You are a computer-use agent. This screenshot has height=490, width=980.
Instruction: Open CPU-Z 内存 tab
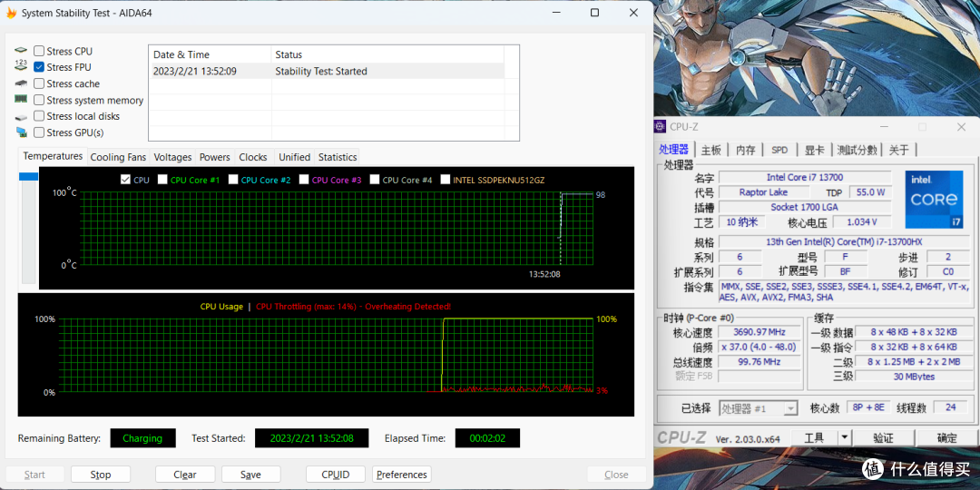click(x=746, y=150)
